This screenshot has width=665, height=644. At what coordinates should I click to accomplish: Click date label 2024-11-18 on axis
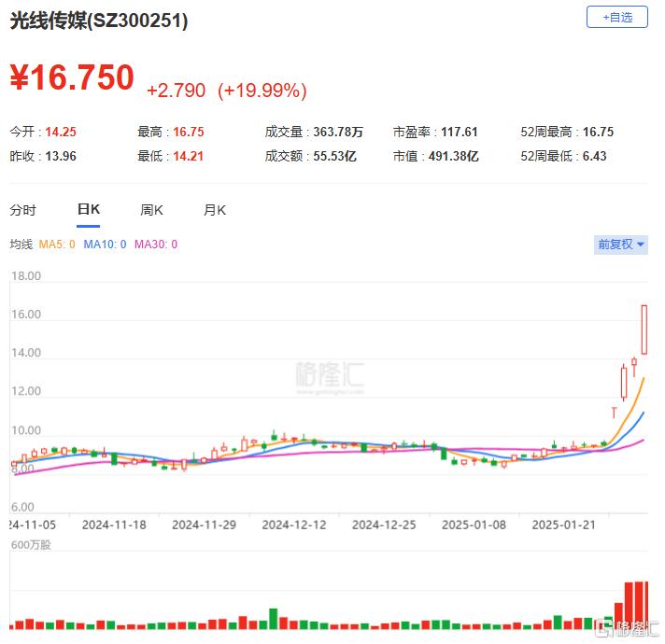click(114, 525)
